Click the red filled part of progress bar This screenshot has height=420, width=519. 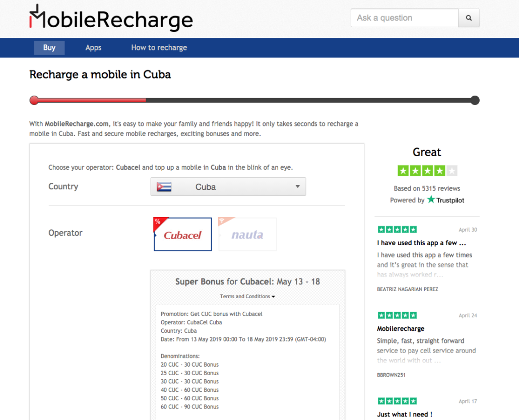[x=92, y=100]
